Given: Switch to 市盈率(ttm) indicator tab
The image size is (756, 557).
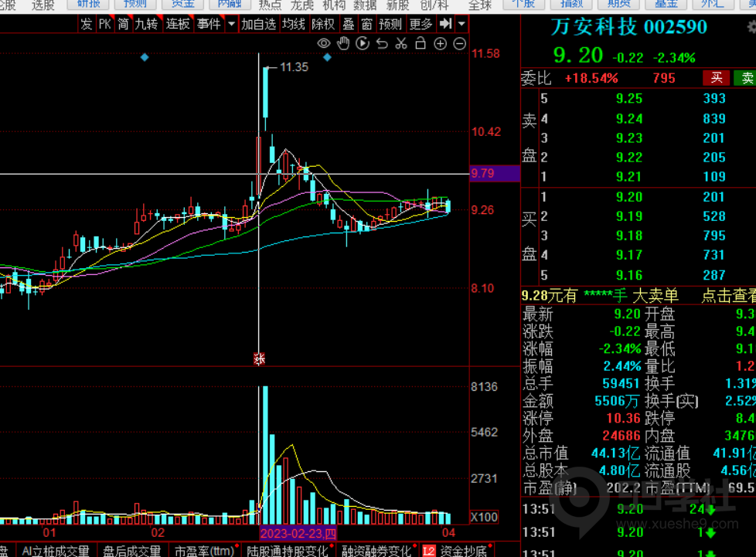Looking at the screenshot, I should tap(204, 551).
